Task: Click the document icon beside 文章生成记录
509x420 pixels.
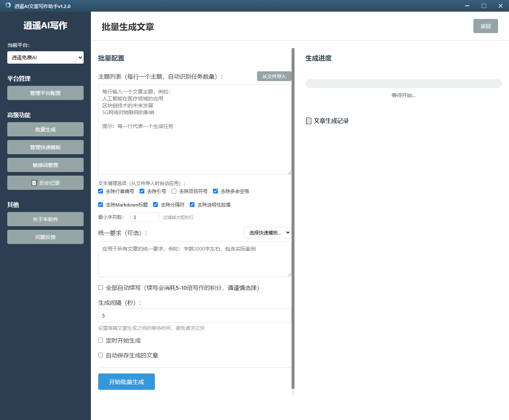Action: [309, 121]
